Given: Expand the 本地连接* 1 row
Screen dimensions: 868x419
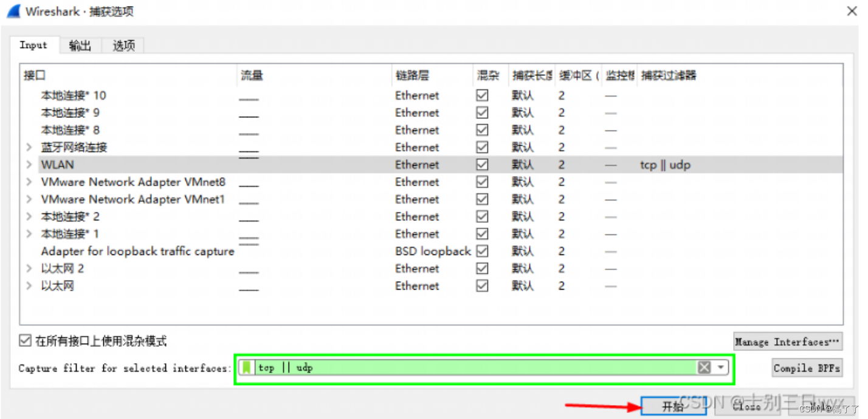Looking at the screenshot, I should pos(29,234).
